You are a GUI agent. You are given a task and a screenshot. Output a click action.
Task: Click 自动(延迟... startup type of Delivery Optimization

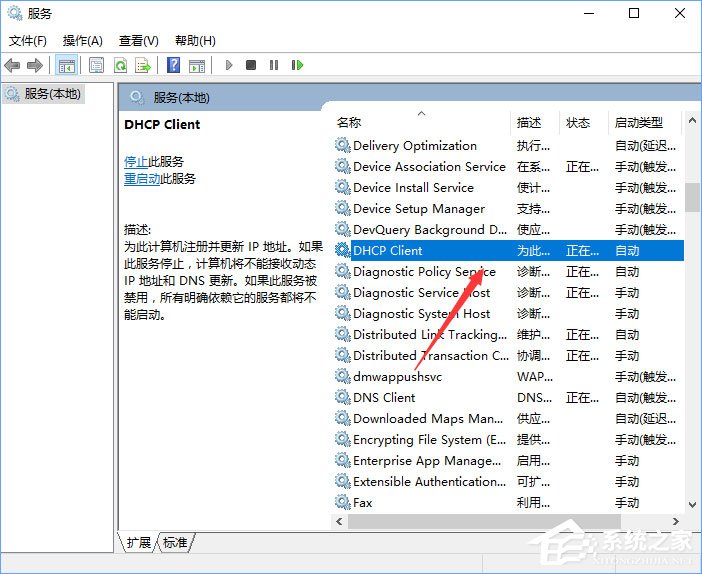pos(645,146)
